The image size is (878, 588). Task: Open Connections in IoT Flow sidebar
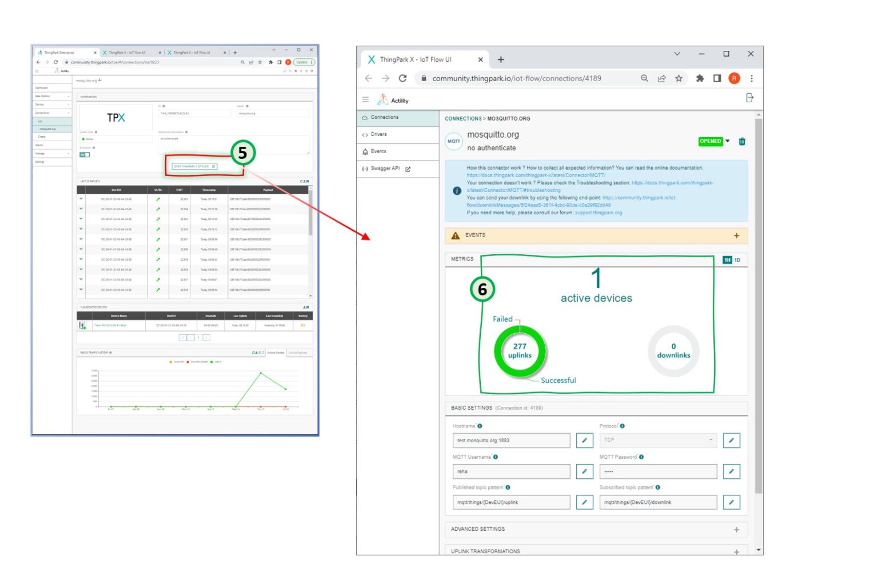coord(398,118)
